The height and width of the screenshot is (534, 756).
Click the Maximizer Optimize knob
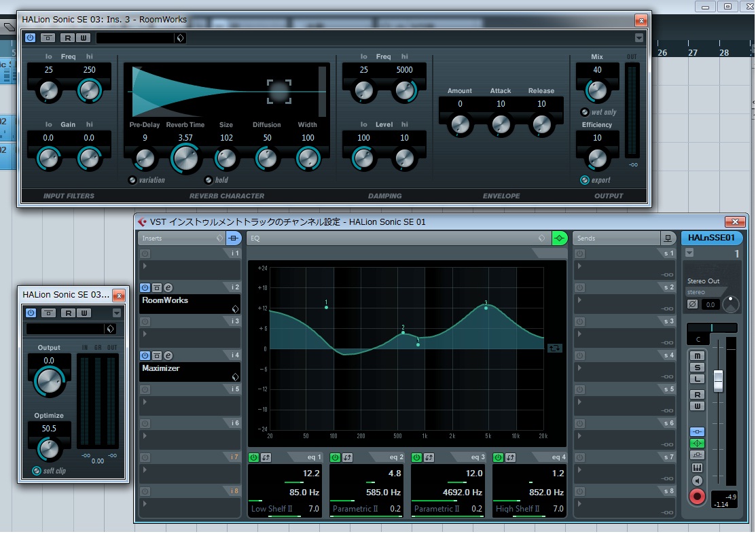tap(49, 449)
